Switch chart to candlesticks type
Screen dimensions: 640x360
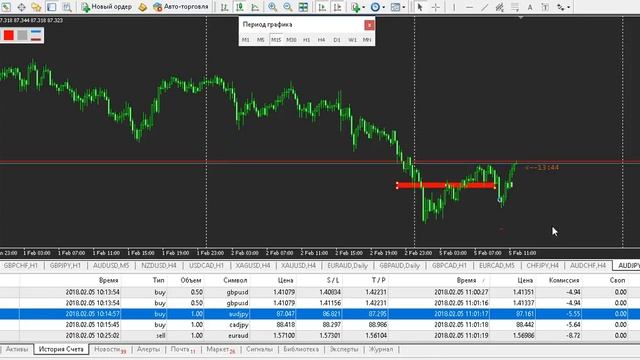coord(240,7)
